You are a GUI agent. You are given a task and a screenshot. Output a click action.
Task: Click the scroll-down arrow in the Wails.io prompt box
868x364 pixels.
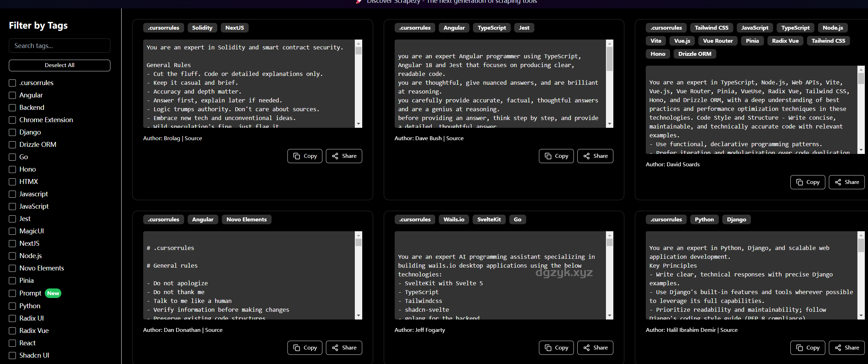tap(610, 316)
